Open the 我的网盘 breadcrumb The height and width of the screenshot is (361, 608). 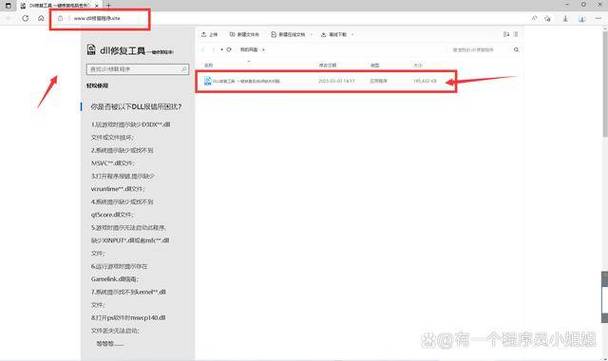tap(249, 50)
